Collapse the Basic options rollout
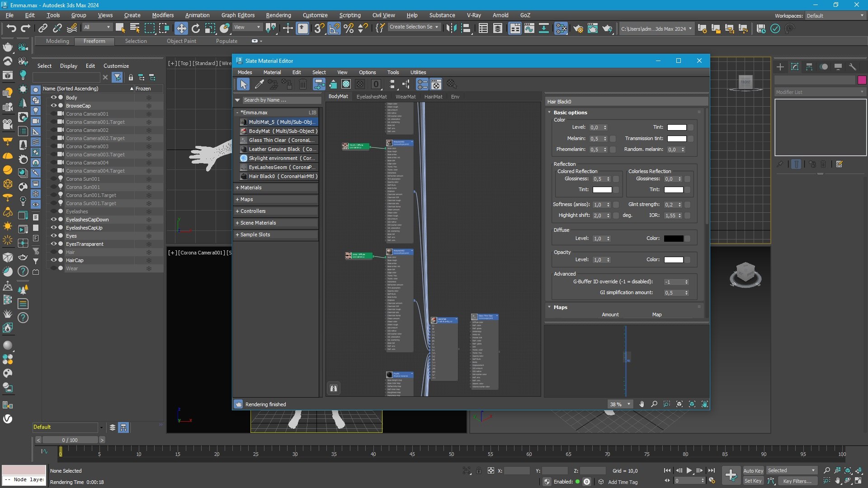The width and height of the screenshot is (868, 488). pyautogui.click(x=570, y=113)
